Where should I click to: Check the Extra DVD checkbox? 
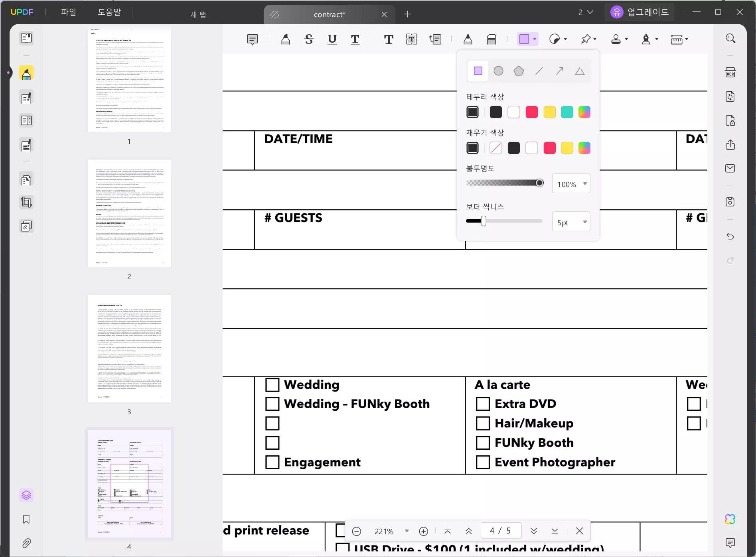pos(483,404)
